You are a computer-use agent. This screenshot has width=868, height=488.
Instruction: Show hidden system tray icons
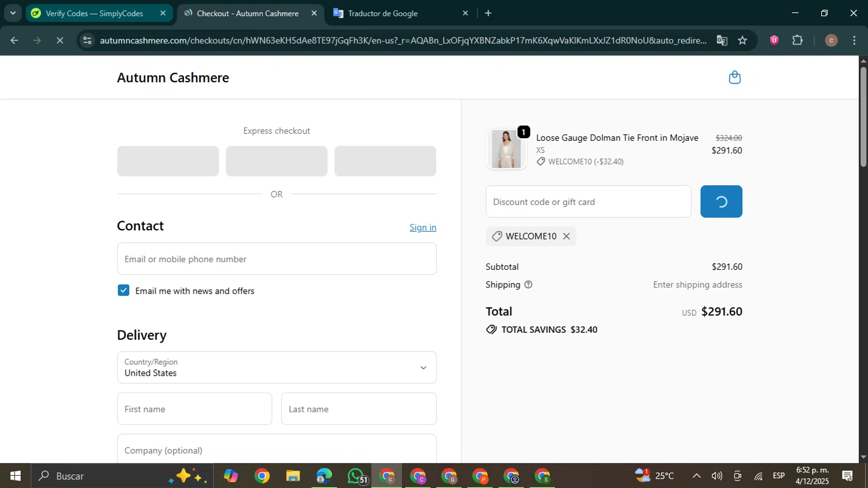tap(697, 476)
